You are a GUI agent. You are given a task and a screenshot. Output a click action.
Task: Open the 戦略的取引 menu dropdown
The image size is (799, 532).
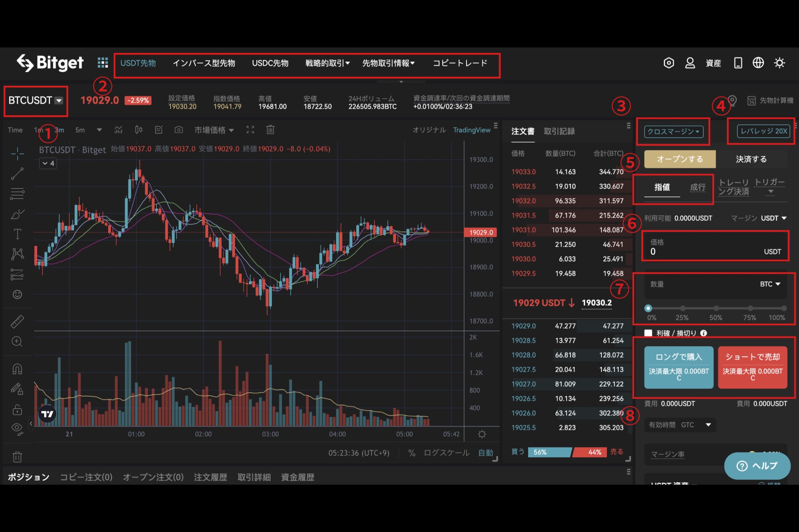click(x=327, y=63)
